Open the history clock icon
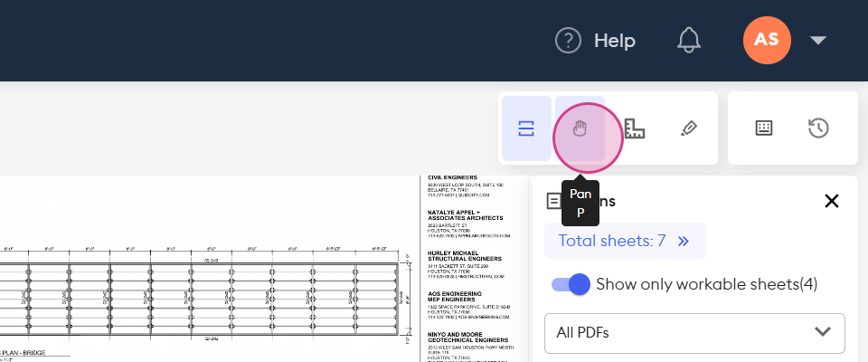Image resolution: width=868 pixels, height=362 pixels. click(818, 129)
